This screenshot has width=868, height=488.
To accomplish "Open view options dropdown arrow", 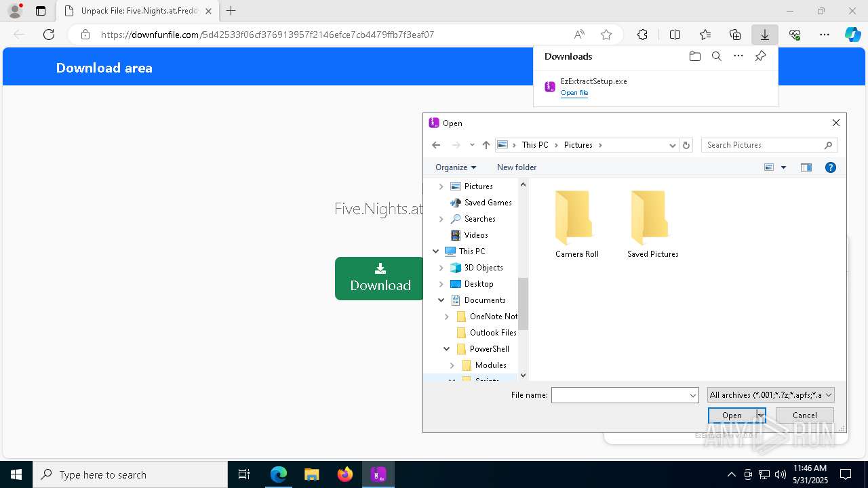I will click(x=783, y=167).
